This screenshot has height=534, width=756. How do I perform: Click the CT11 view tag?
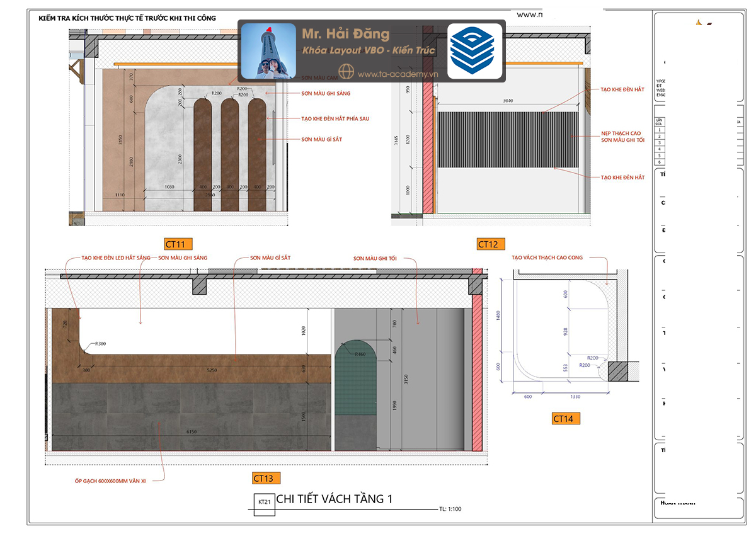(x=178, y=244)
